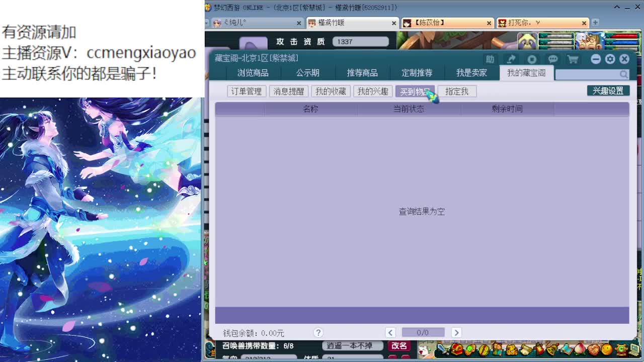
Task: Close the 槿鸢竹暖 tab
Action: pyautogui.click(x=394, y=23)
